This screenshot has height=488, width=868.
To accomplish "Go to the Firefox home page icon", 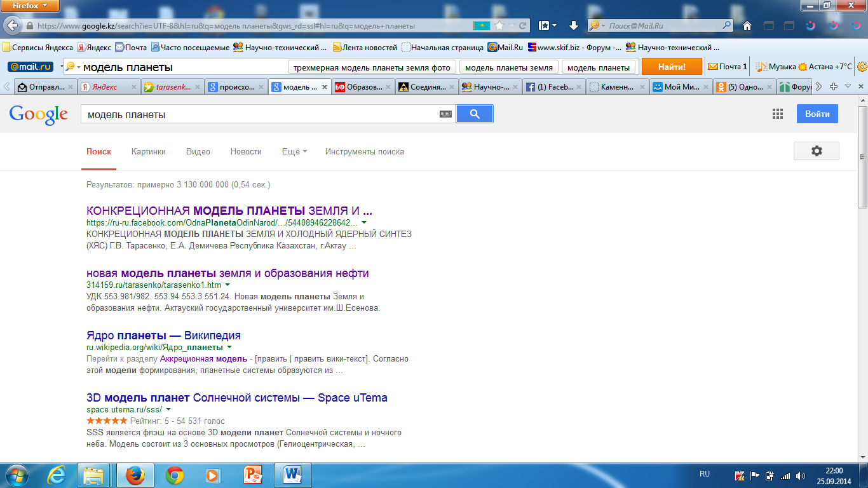I will coord(747,26).
